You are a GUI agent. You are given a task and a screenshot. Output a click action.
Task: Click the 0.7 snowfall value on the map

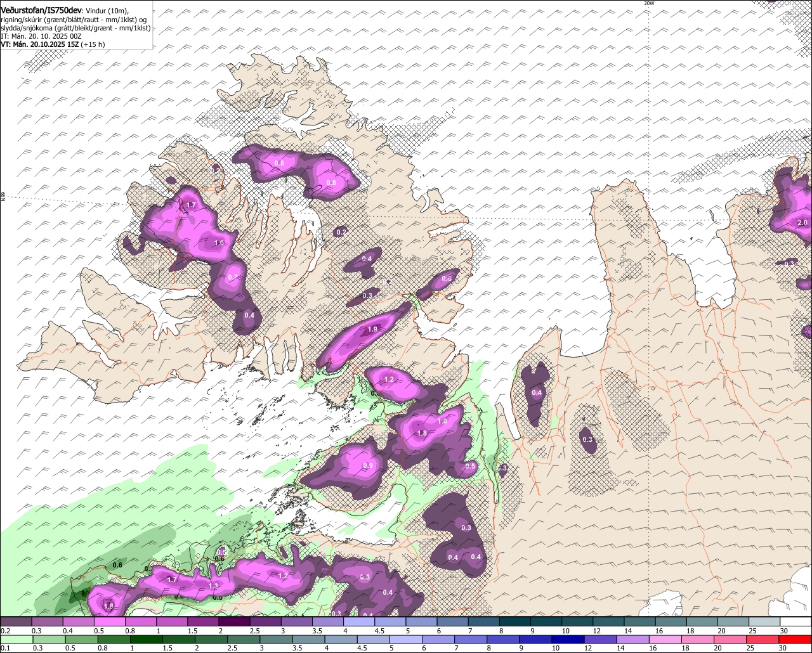[233, 278]
